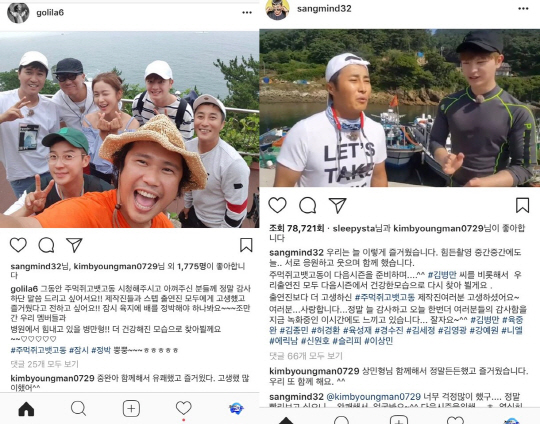Screen dimensions: 540x424
Task: Open activity heart tab in bottom bar
Action: pyautogui.click(x=184, y=408)
